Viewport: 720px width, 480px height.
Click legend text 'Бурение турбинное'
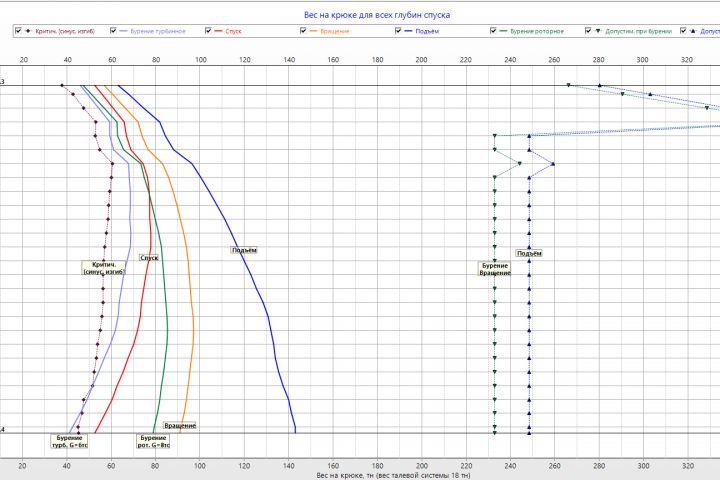158,31
